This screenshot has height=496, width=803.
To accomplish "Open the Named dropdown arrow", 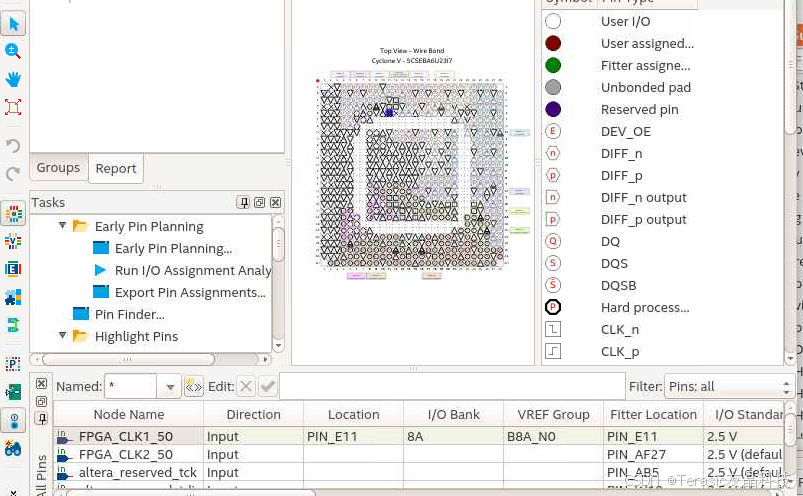I will (x=170, y=387).
